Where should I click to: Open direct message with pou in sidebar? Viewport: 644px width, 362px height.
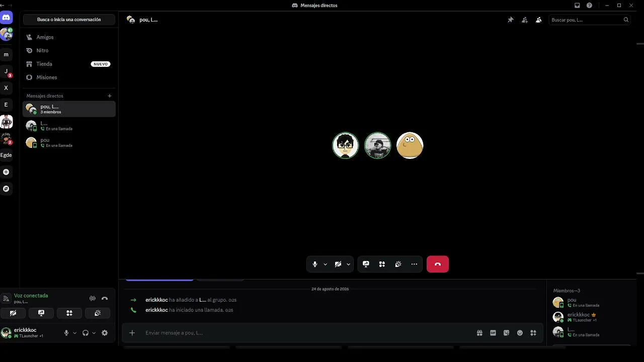click(69, 142)
